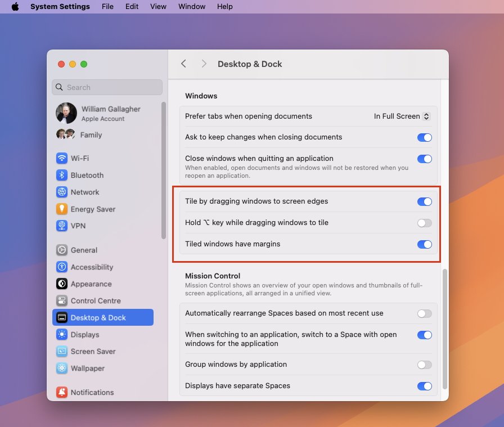
Task: Click the Control Centre icon
Action: pyautogui.click(x=62, y=300)
